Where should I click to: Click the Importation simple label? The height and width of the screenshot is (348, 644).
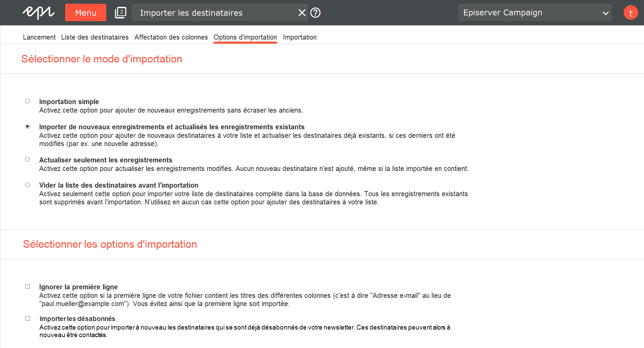coord(69,102)
